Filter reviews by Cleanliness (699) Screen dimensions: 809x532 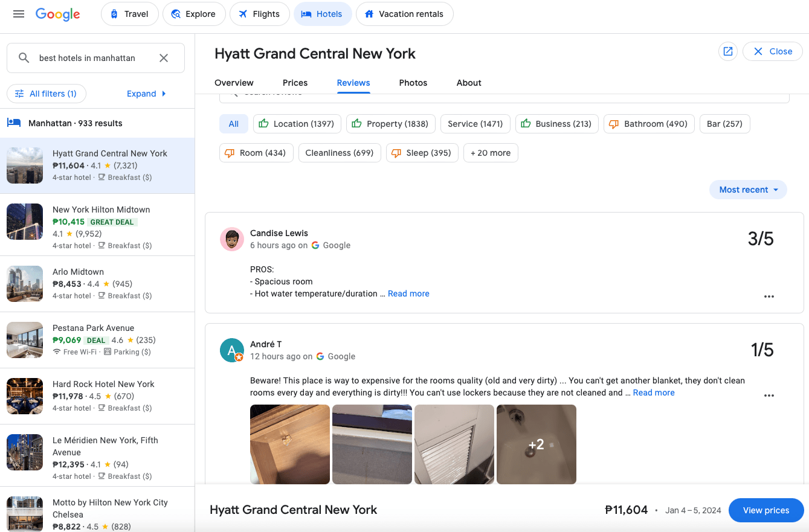[340, 153]
